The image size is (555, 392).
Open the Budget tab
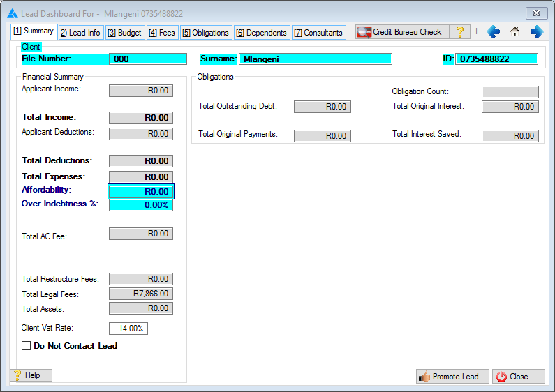click(125, 33)
